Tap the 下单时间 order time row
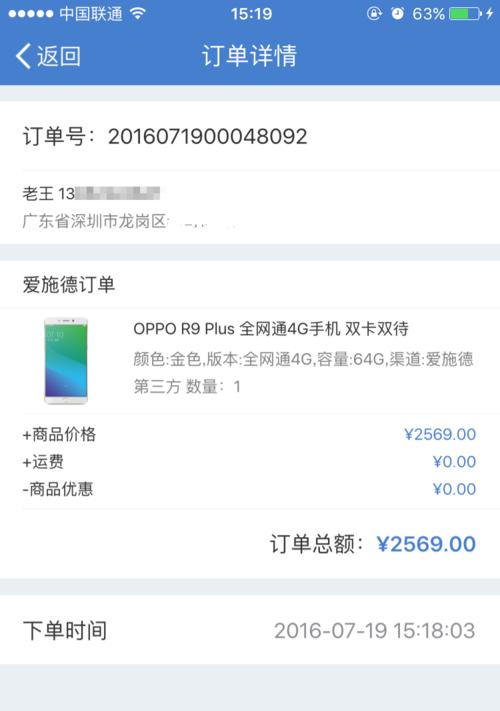Image resolution: width=500 pixels, height=711 pixels. coord(250,630)
